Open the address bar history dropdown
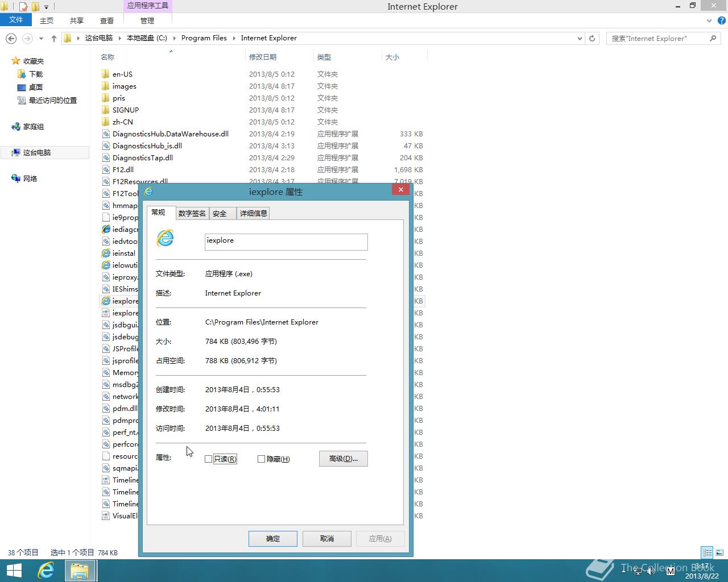Screen dimensions: 728x582 tap(580, 38)
